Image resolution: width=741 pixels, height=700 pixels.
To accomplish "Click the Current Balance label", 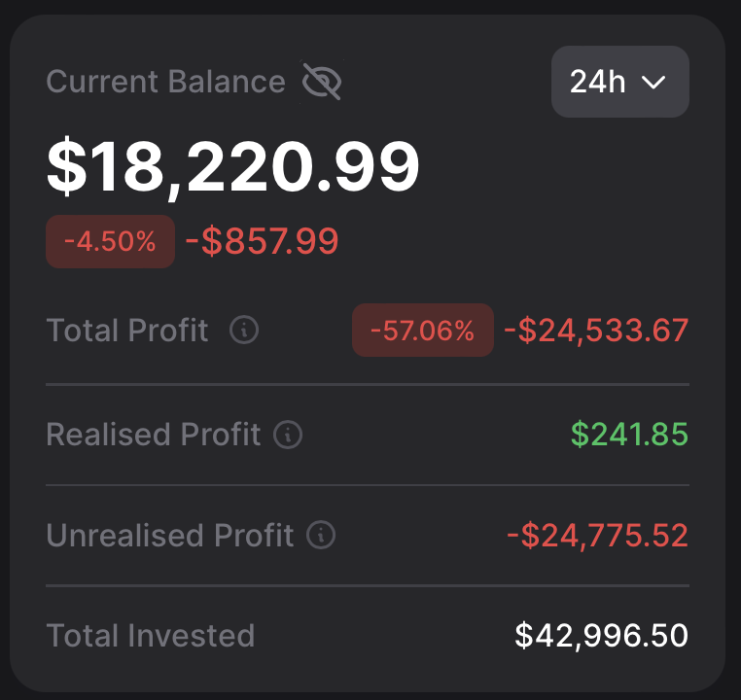I will [165, 82].
